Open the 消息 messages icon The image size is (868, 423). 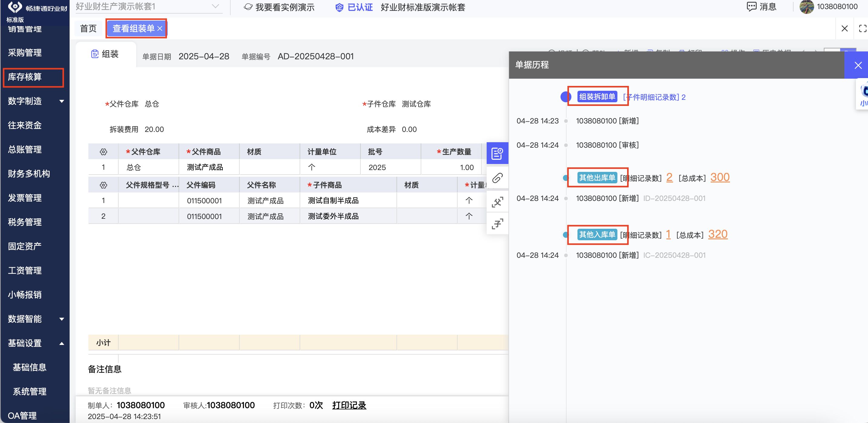click(751, 7)
